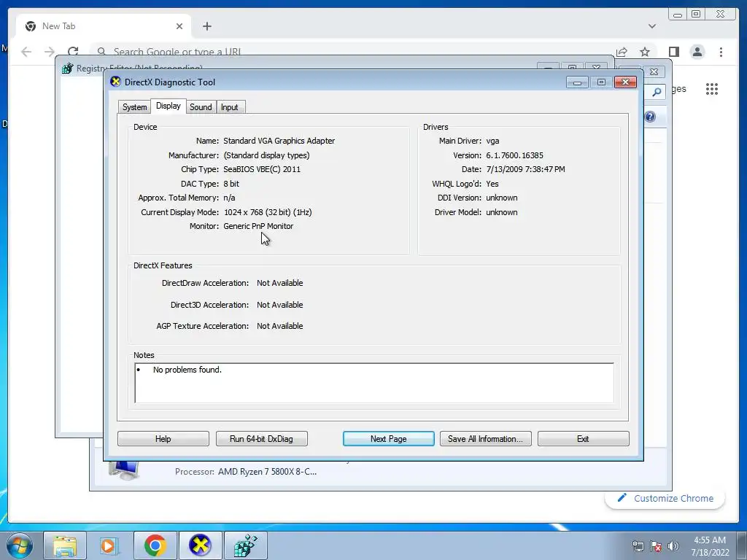Open the Input tab in DxDiag
Screen dimensions: 747x560
coord(230,107)
